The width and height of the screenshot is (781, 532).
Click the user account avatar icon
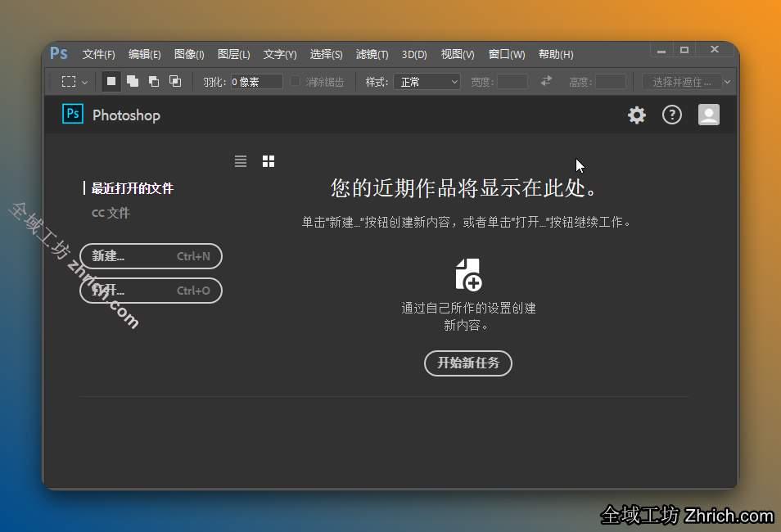click(709, 115)
